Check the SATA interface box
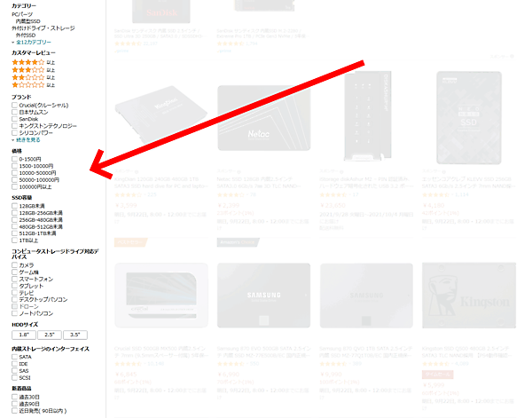Image resolution: width=532 pixels, height=418 pixels. point(14,357)
